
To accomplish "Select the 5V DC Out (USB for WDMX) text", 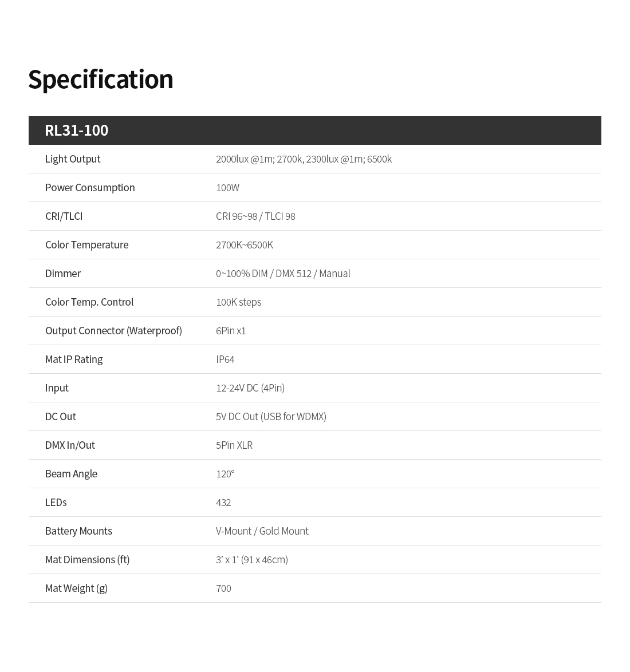I will [x=270, y=417].
